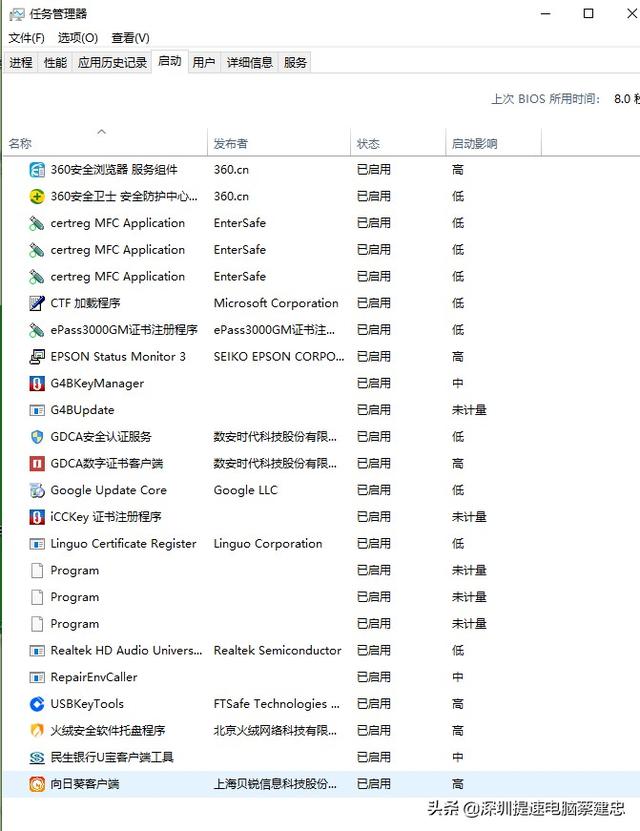
Task: Select the 启动 tab
Action: (170, 61)
